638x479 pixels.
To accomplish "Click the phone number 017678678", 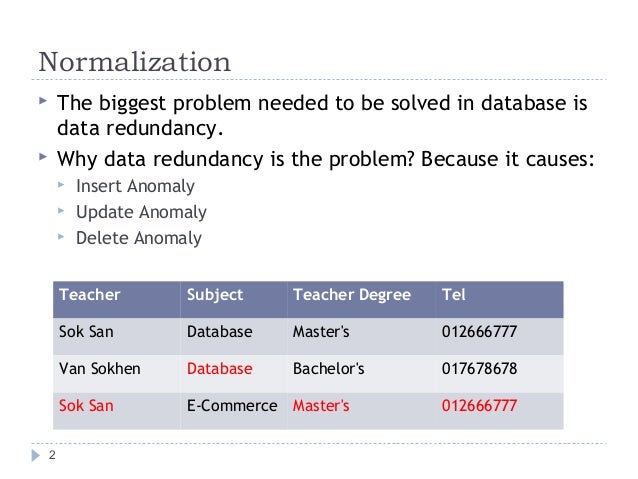I will tap(479, 369).
